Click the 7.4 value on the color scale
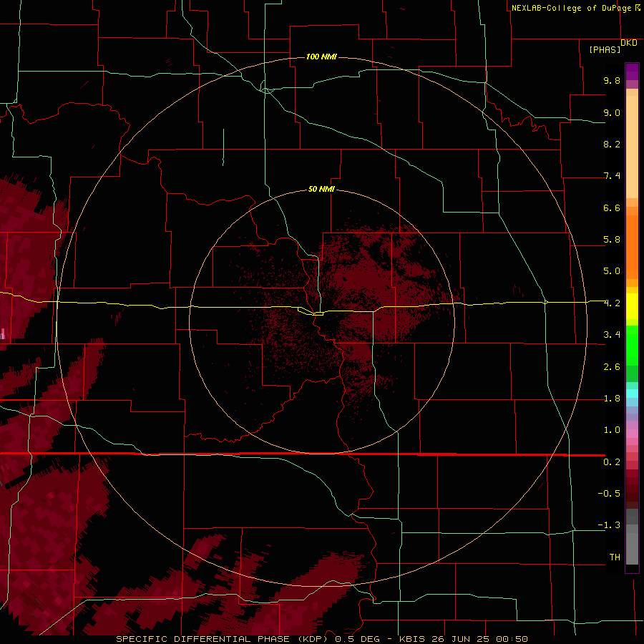644x644 pixels. point(612,176)
